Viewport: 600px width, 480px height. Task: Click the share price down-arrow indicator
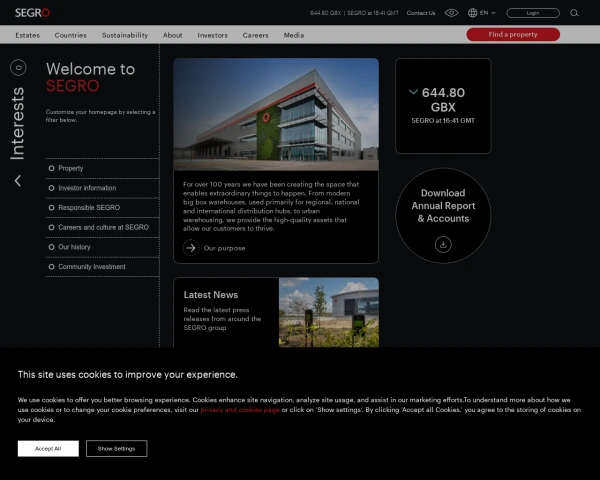tap(413, 92)
